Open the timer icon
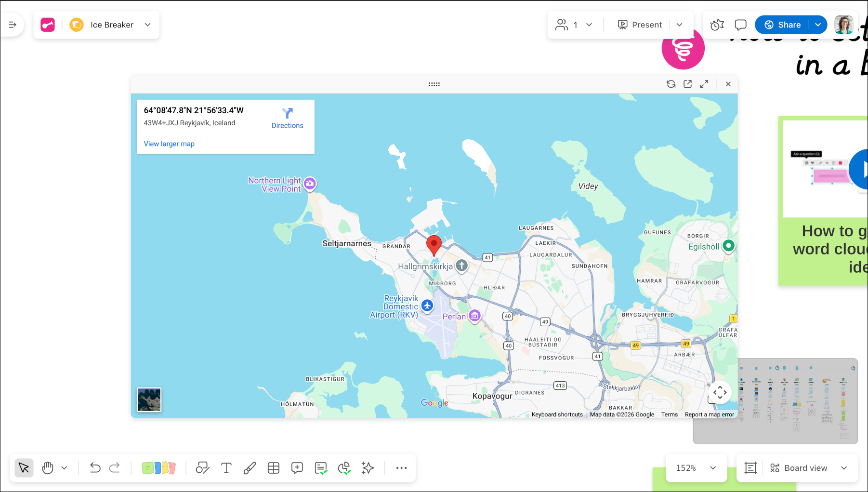 point(717,25)
